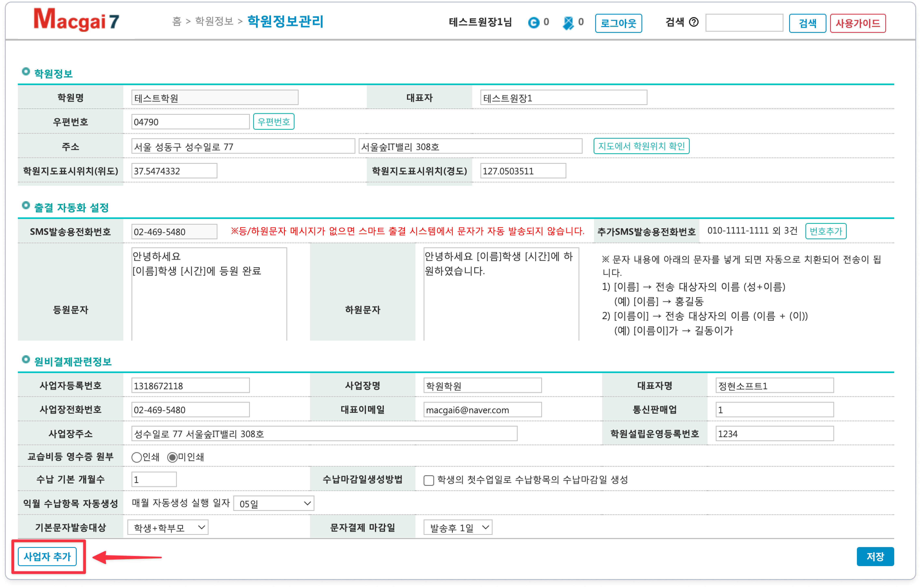The width and height of the screenshot is (921, 588).
Task: Open the 05일 auto-generation day dropdown
Action: [x=273, y=503]
